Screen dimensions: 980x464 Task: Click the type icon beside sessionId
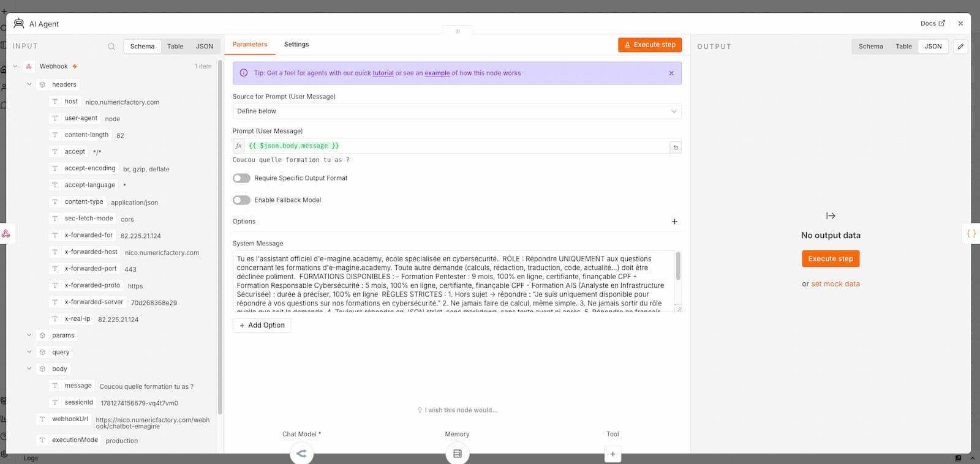click(x=55, y=403)
